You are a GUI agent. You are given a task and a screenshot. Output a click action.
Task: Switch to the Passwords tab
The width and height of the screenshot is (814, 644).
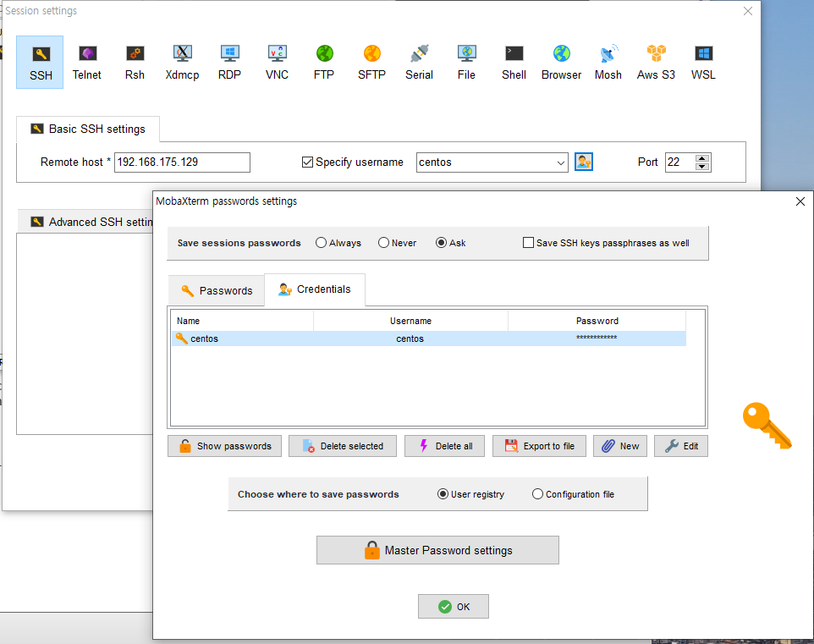pyautogui.click(x=217, y=290)
